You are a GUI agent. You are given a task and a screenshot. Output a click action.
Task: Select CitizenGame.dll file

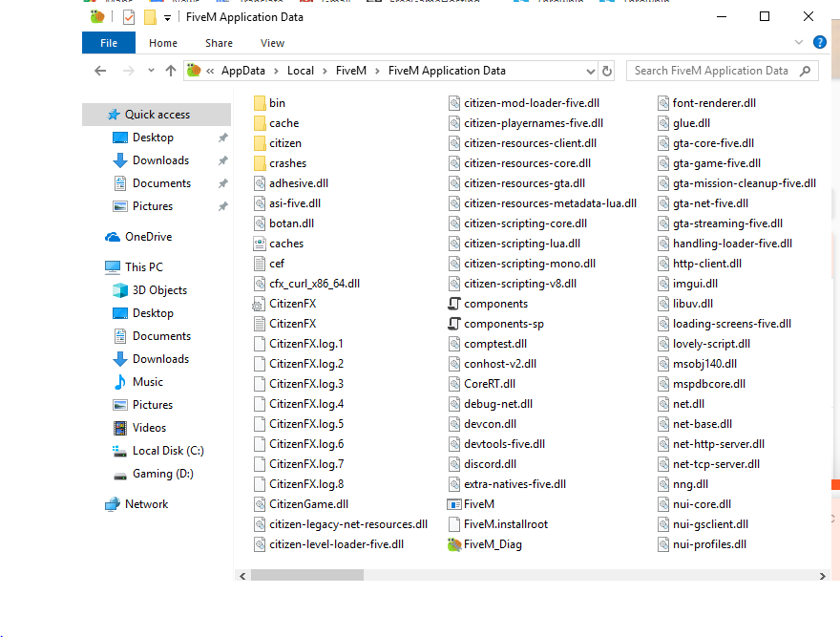(301, 504)
